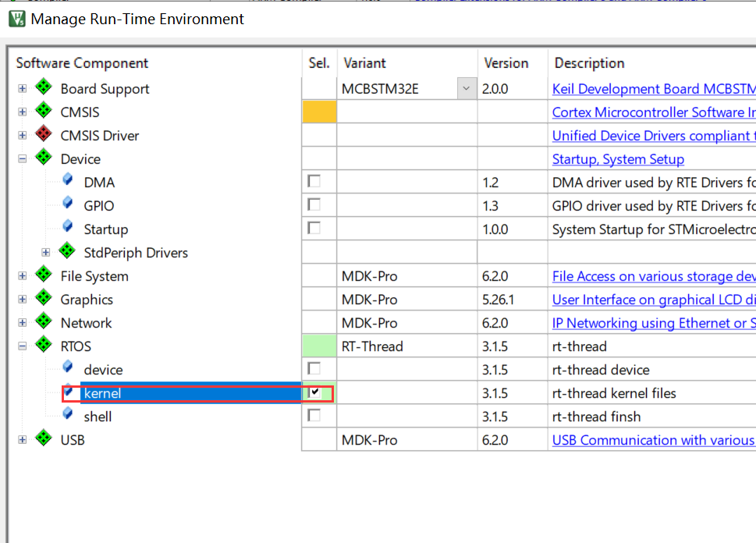
Task: Click the orange CMSIS selection swatch
Action: click(x=321, y=112)
